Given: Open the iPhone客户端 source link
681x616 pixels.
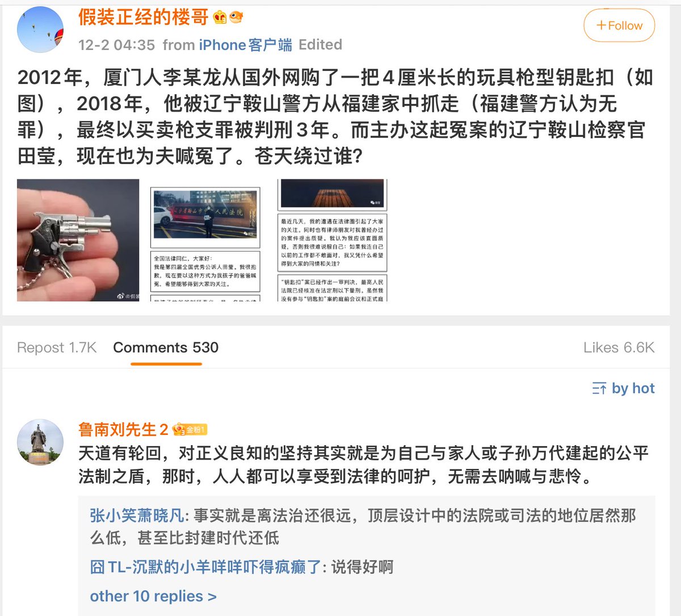Looking at the screenshot, I should click(245, 45).
